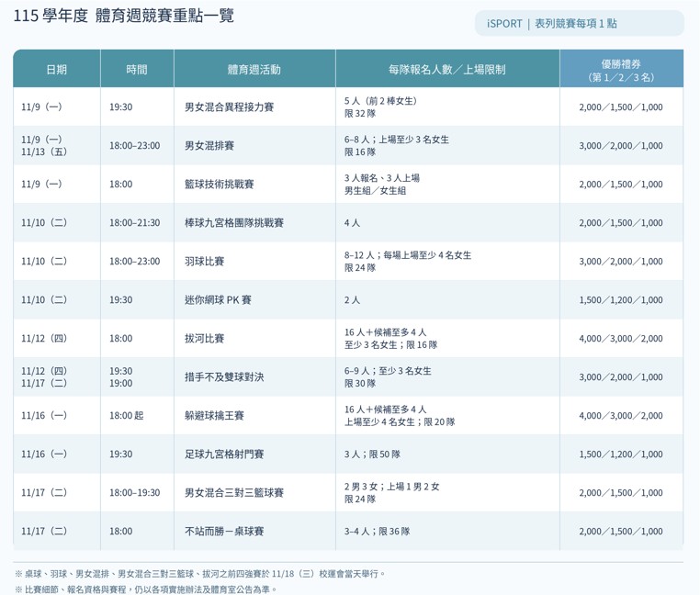700x595 pixels.
Task: Click 上場至少 4 名女生；限 20 隊 cell
Action: (x=447, y=416)
